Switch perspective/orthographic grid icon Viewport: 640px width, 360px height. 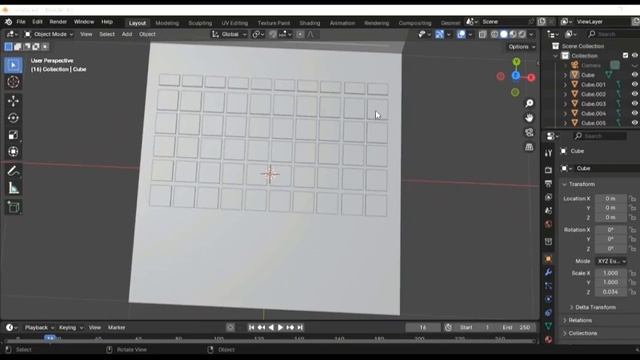[529, 147]
